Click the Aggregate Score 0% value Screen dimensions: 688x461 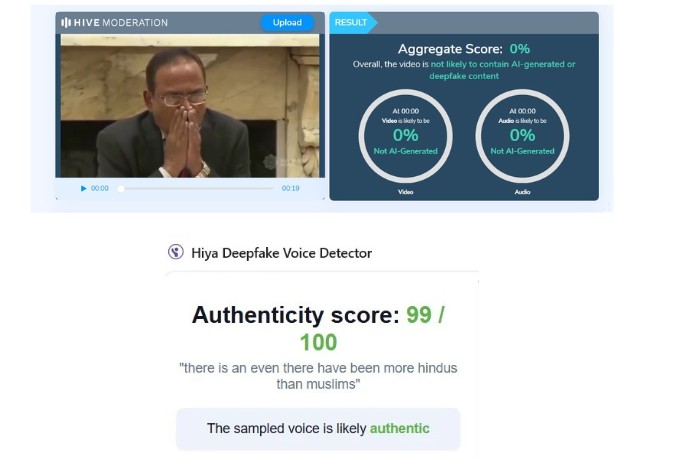(x=520, y=49)
